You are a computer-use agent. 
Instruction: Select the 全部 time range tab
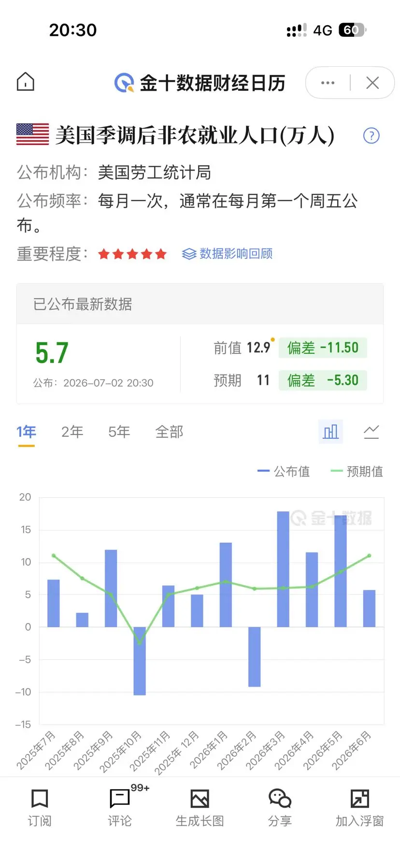(x=170, y=432)
